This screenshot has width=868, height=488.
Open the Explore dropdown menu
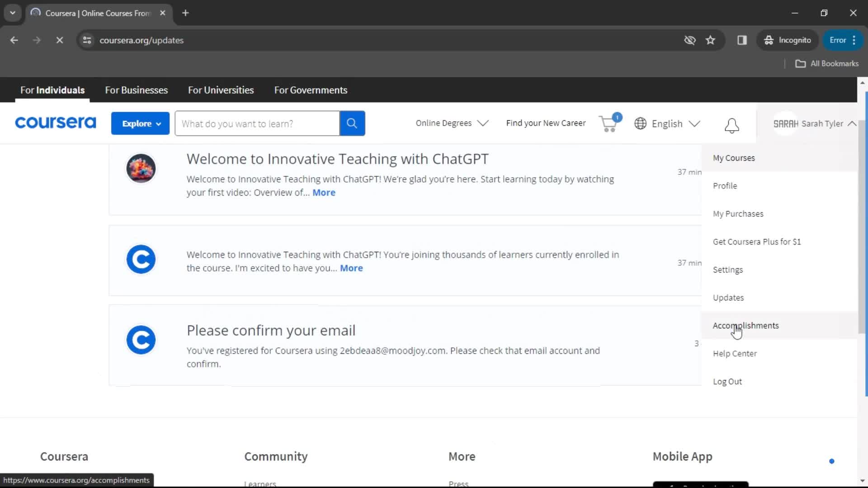140,123
